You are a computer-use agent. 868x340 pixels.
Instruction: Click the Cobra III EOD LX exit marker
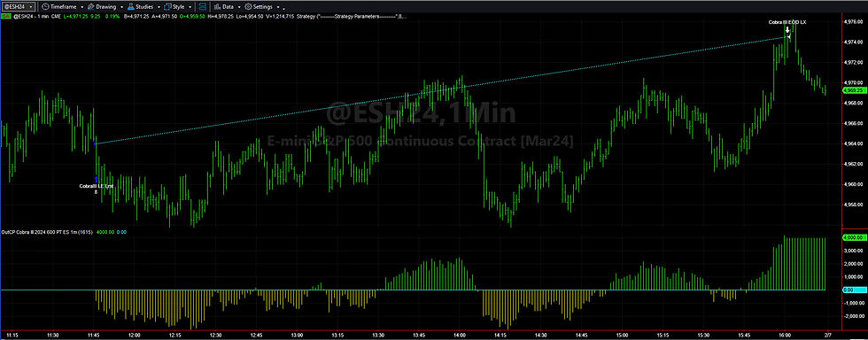[x=787, y=30]
